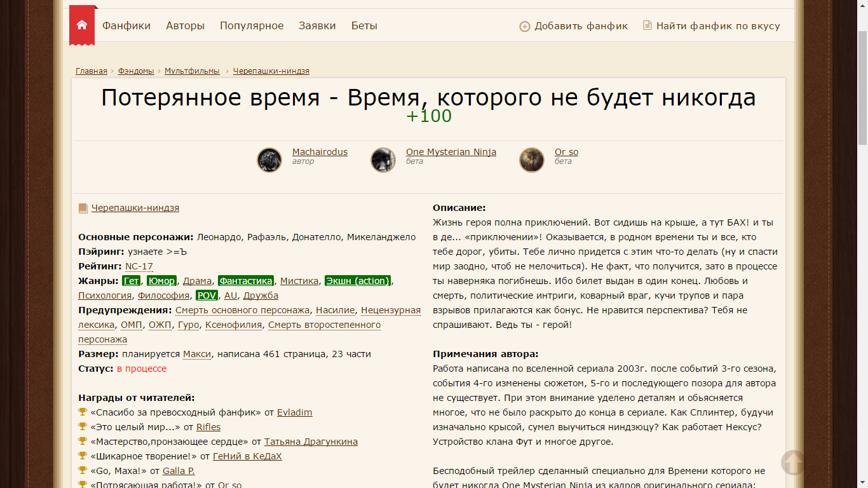Image resolution: width=868 pixels, height=488 pixels.
Task: Open the Популярное menu
Action: point(252,26)
